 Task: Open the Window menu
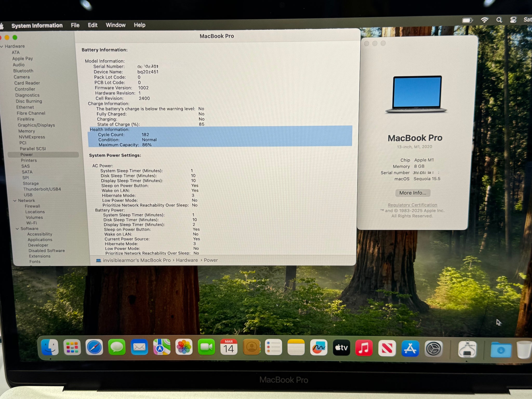click(116, 25)
